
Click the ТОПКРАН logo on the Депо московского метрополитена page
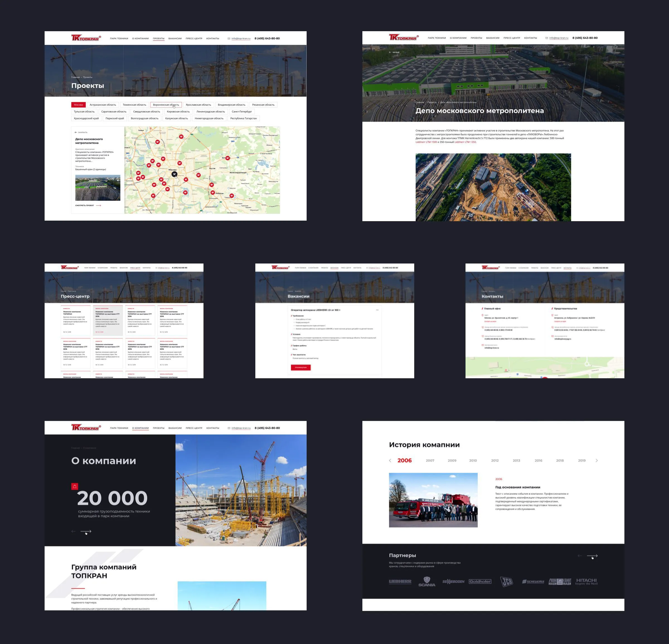[x=404, y=38]
